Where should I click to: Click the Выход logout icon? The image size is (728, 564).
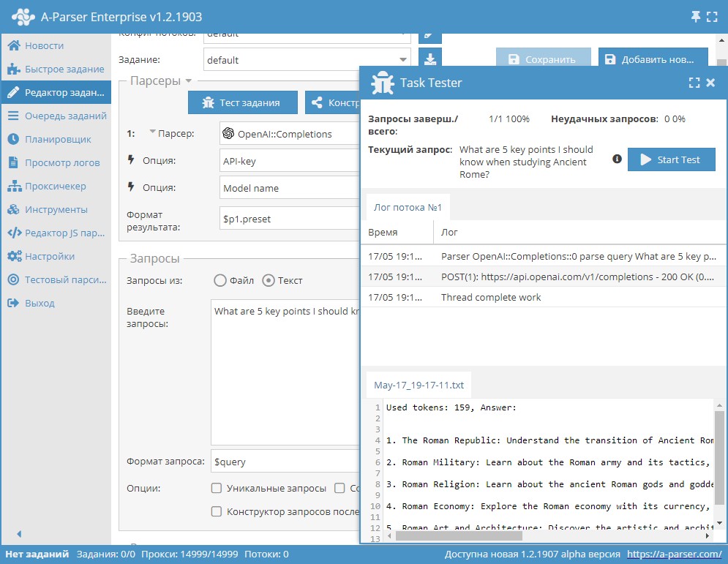[13, 303]
